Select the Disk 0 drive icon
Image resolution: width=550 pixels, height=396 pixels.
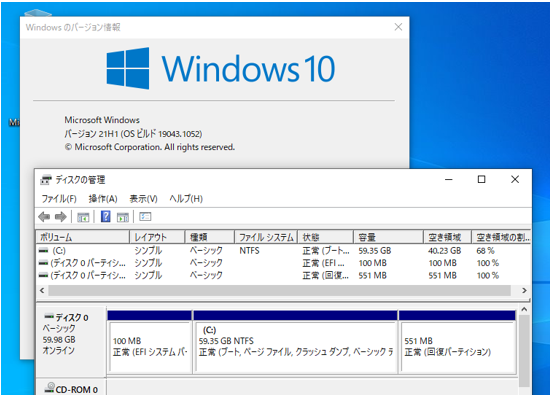click(49, 316)
